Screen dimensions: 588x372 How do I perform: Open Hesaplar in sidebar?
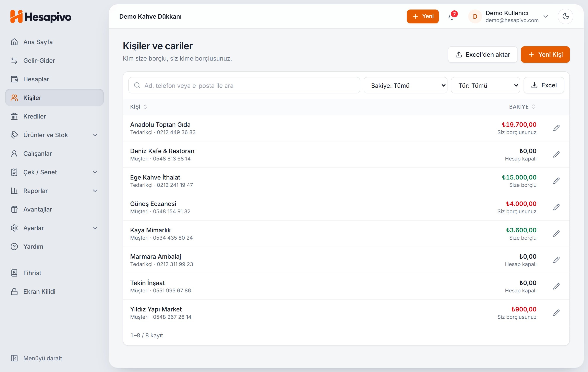click(x=54, y=79)
